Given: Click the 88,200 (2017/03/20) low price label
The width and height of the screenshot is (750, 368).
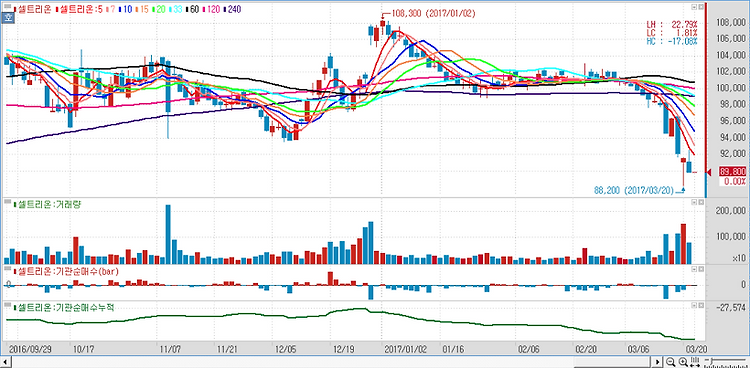Looking at the screenshot, I should [x=634, y=190].
